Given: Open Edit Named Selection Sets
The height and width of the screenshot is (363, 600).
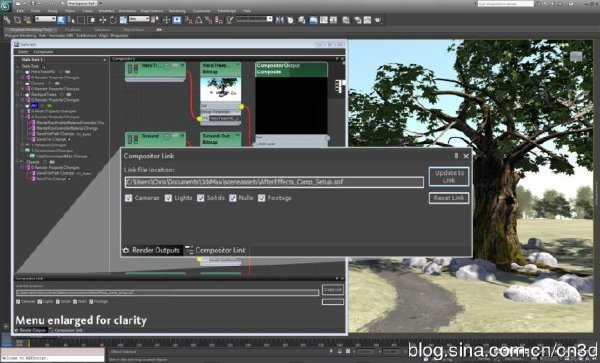Looking at the screenshot, I should click(230, 20).
